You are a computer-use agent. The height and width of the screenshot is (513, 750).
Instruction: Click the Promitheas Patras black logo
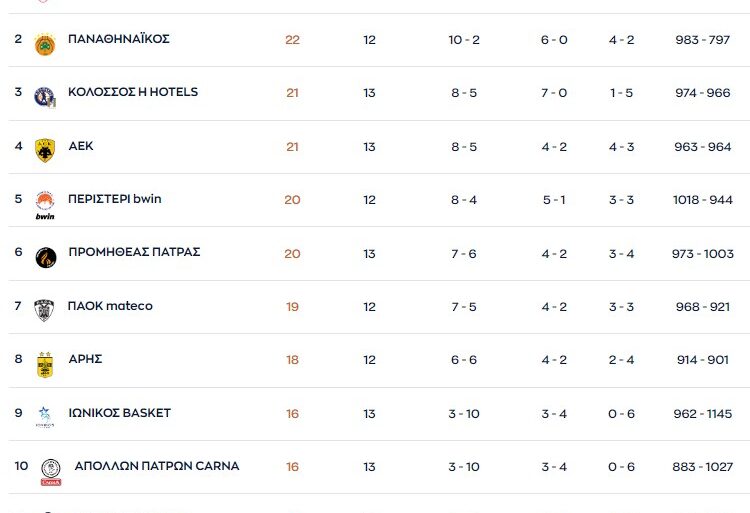pyautogui.click(x=44, y=257)
